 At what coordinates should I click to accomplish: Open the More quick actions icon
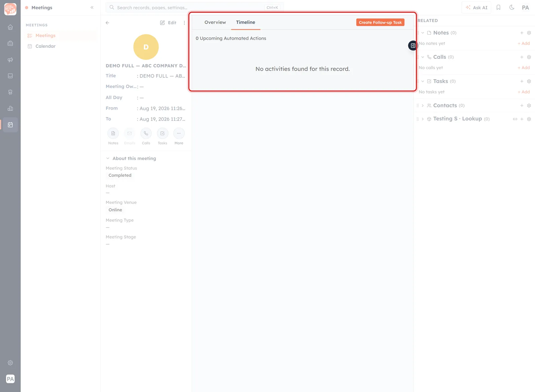click(x=179, y=133)
